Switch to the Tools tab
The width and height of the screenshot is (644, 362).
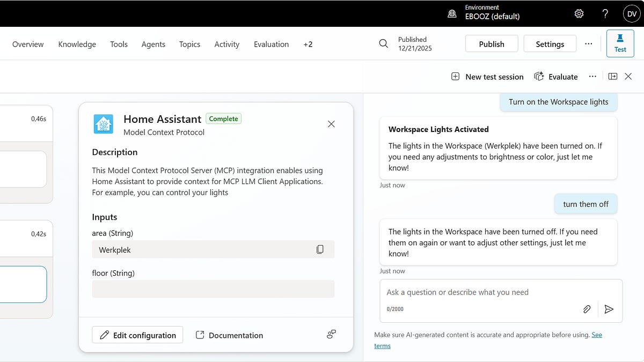[x=119, y=44]
